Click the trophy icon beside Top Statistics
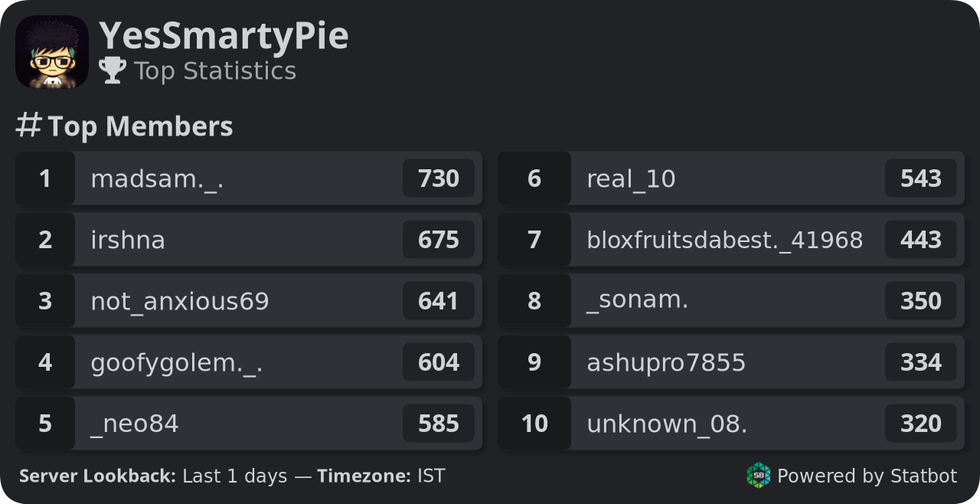The image size is (980, 504). click(x=113, y=70)
